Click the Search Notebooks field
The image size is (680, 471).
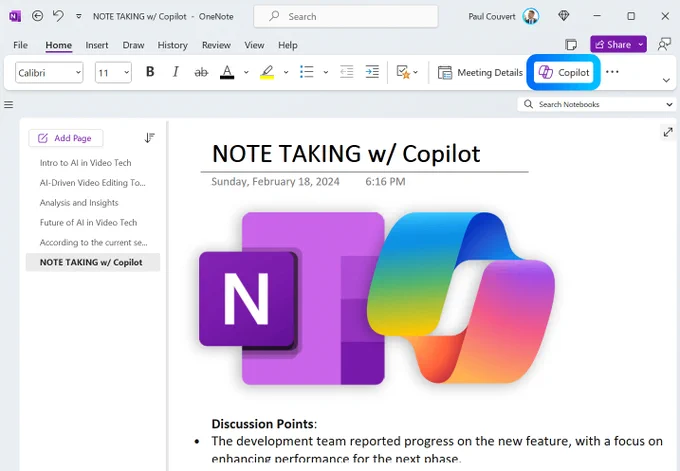(592, 104)
